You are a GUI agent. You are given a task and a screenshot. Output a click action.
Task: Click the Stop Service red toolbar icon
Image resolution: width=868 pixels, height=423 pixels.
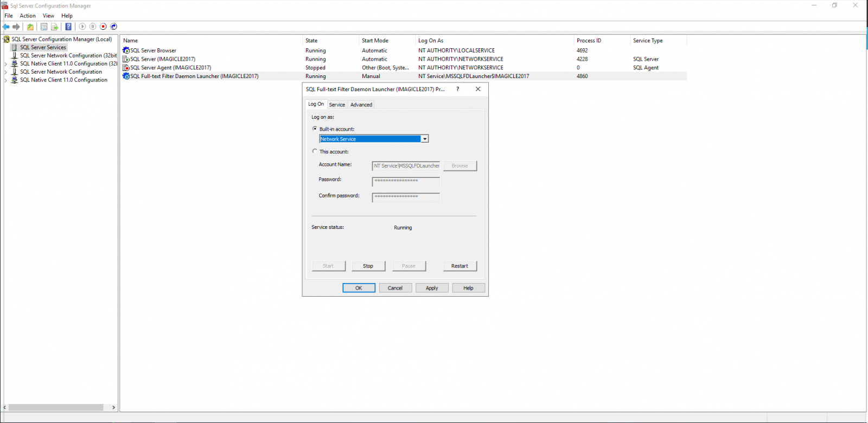[x=103, y=27]
